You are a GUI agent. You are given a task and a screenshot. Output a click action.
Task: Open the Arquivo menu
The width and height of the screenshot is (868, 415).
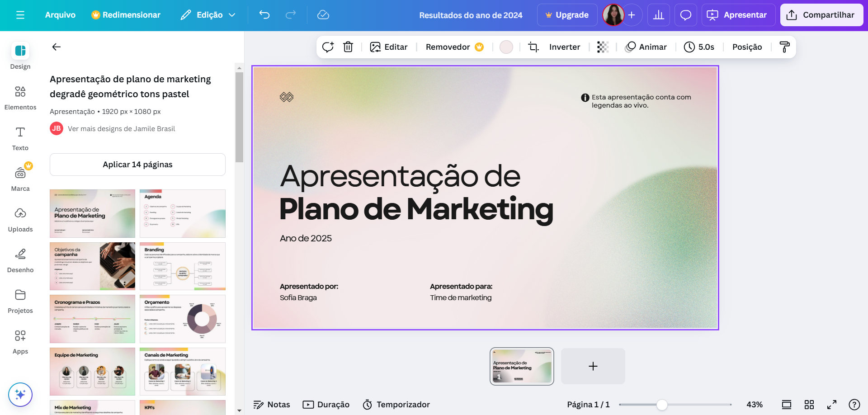[60, 14]
